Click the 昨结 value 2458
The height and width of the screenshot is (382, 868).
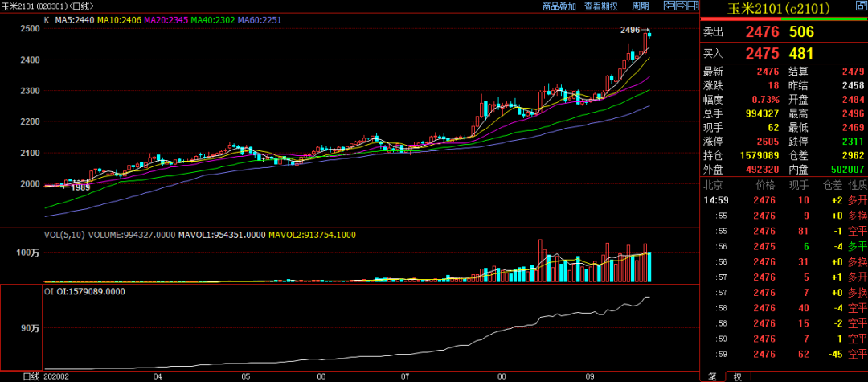tap(853, 85)
